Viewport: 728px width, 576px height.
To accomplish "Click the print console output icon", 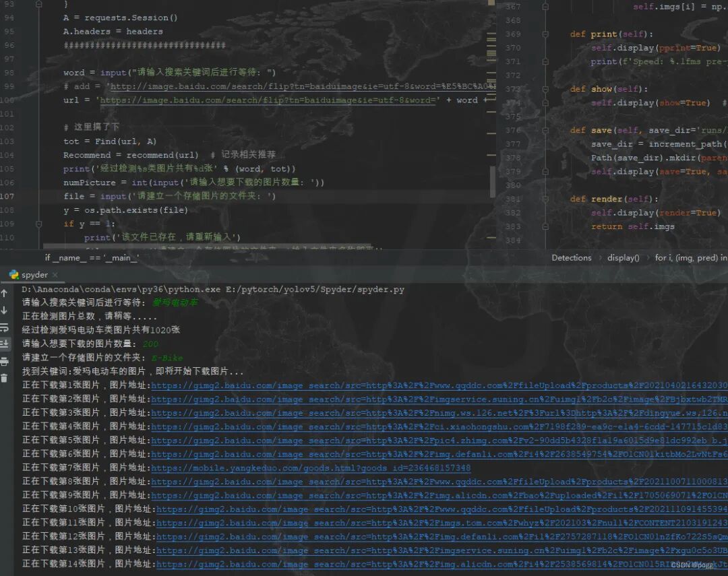I will click(x=4, y=361).
